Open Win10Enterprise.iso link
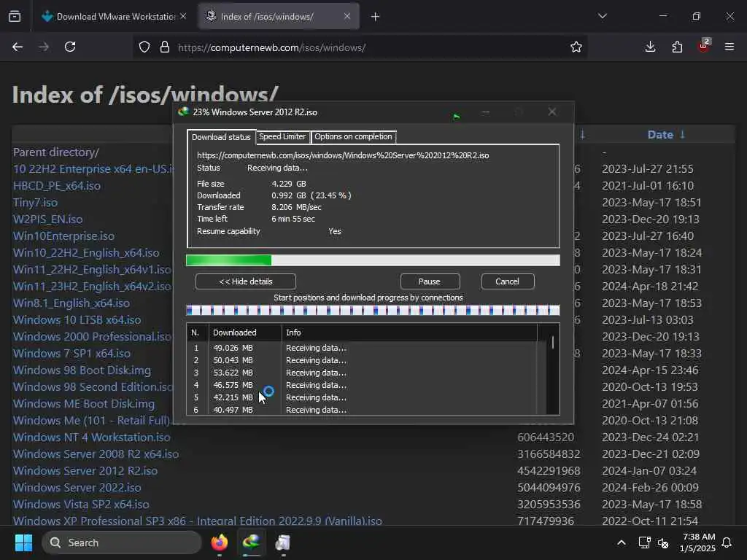The width and height of the screenshot is (747, 560). coord(64,236)
